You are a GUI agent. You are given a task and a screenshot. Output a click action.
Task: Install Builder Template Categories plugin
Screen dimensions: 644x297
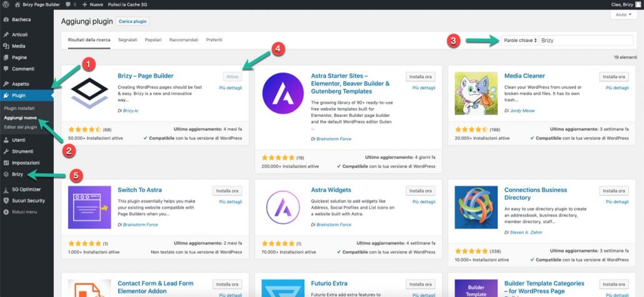(614, 284)
